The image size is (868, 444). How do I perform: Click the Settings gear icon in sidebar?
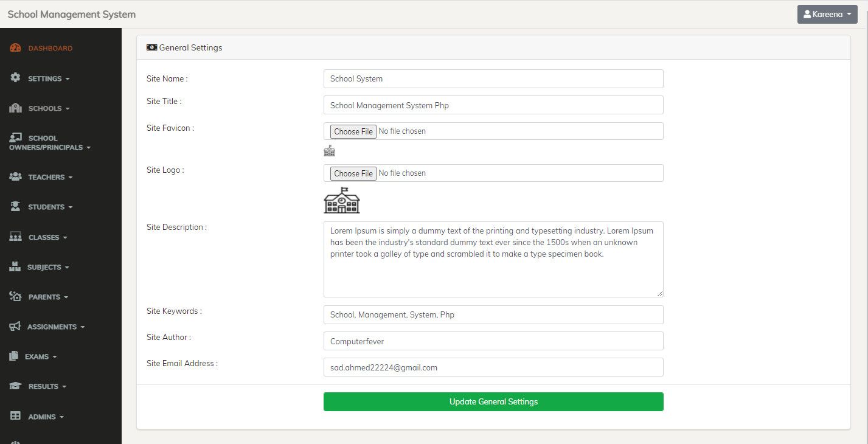(x=16, y=78)
